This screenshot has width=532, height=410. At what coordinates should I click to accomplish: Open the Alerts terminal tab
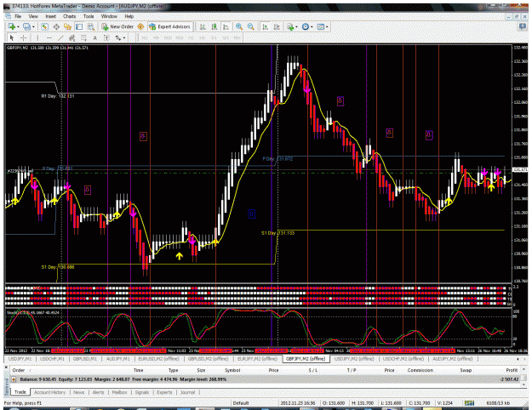pyautogui.click(x=98, y=392)
